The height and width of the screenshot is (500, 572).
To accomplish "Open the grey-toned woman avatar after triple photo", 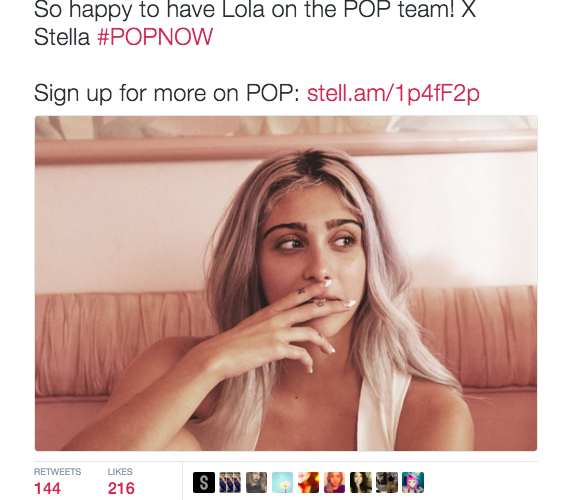I will click(256, 482).
